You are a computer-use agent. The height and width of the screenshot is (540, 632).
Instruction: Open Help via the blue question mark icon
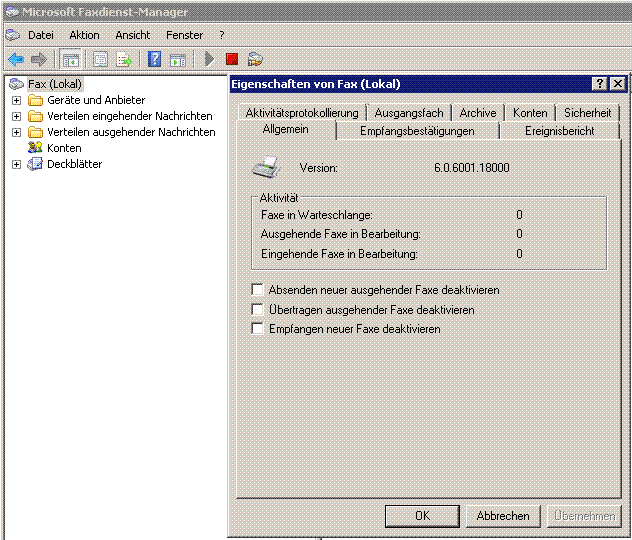154,59
